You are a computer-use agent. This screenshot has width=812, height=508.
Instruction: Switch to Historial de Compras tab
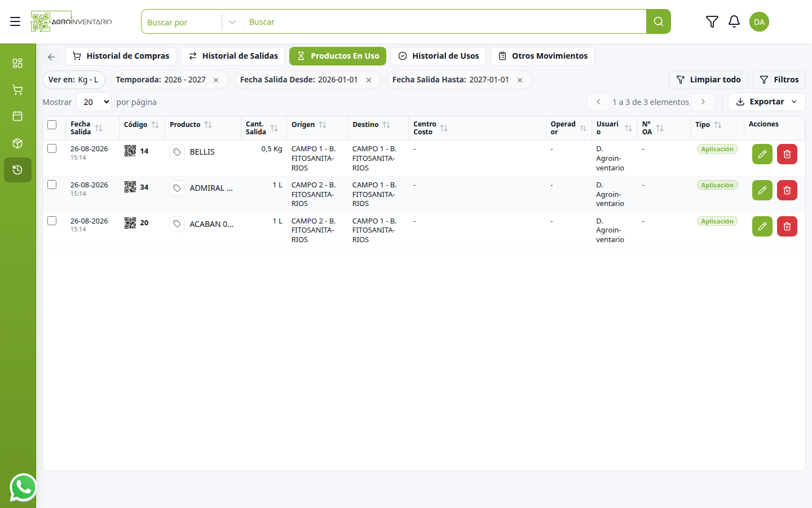tap(121, 56)
